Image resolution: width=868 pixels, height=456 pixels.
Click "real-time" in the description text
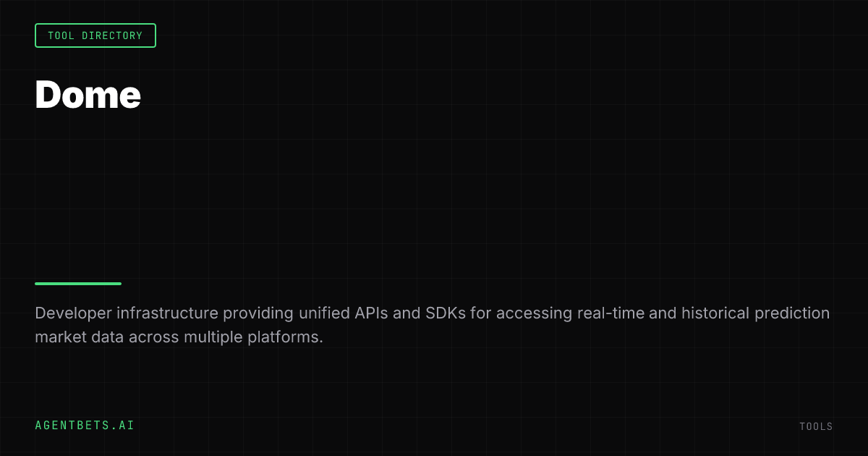pyautogui.click(x=611, y=313)
